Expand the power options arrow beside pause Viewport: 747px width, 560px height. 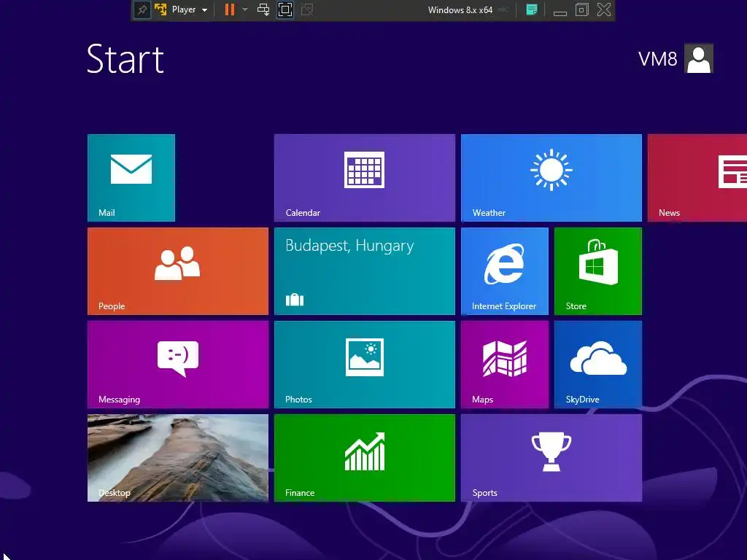(x=245, y=9)
